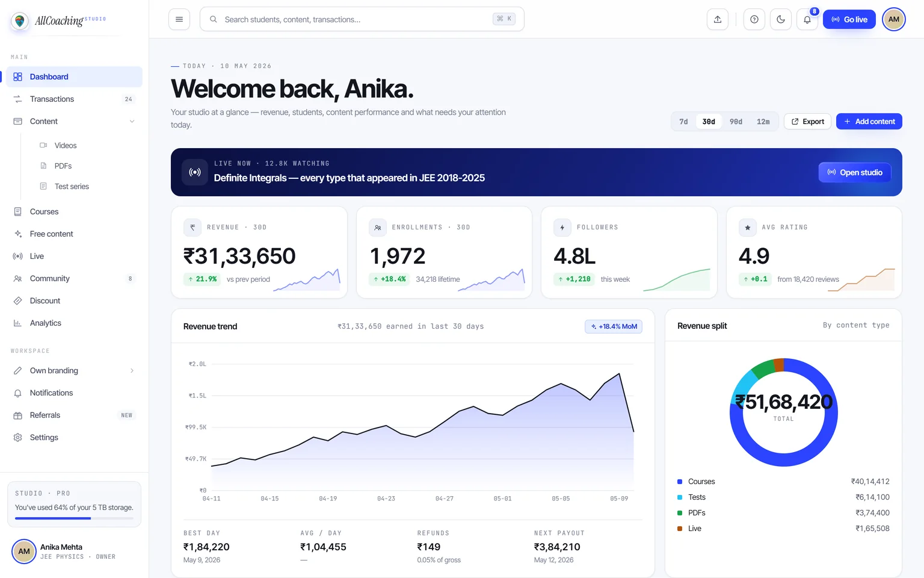Open Discount page
The width and height of the screenshot is (924, 578).
tap(75, 301)
